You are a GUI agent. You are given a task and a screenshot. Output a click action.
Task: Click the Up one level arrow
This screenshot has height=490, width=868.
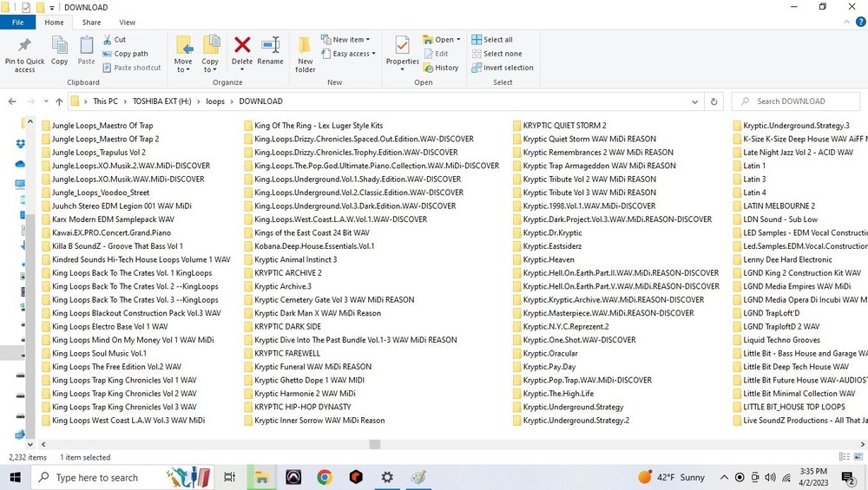59,101
